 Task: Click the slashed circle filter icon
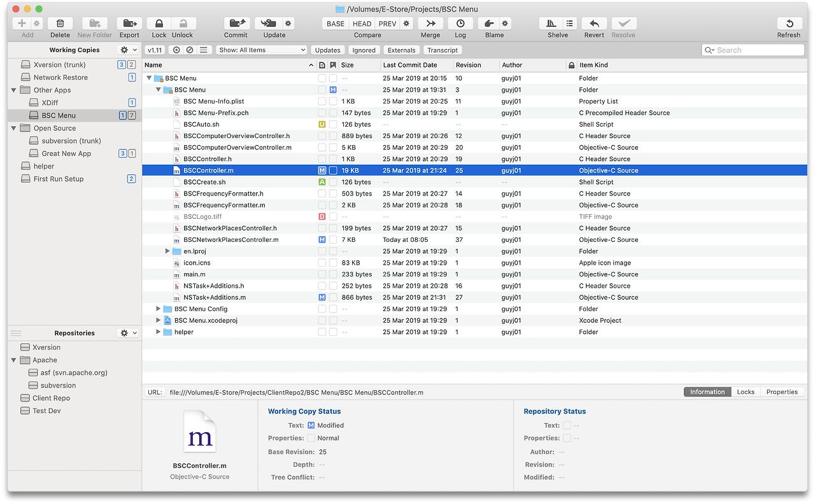click(x=190, y=50)
